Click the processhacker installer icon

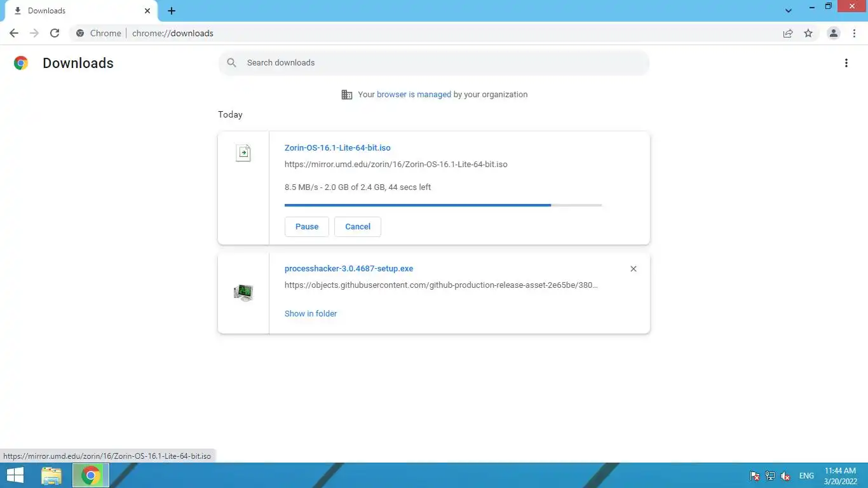click(243, 292)
